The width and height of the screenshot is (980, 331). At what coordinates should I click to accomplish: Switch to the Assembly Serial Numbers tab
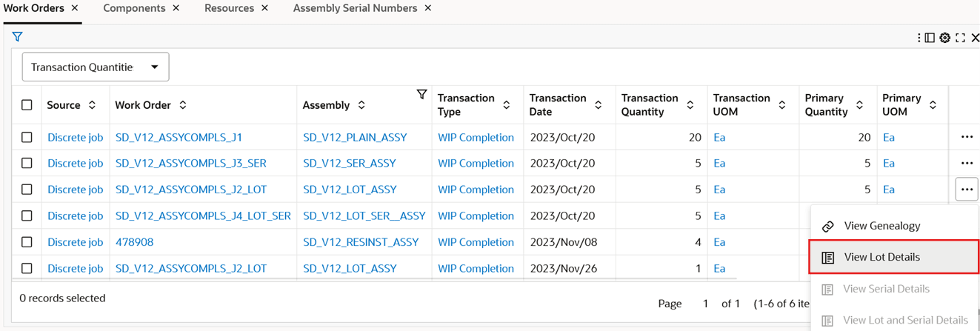pos(355,8)
